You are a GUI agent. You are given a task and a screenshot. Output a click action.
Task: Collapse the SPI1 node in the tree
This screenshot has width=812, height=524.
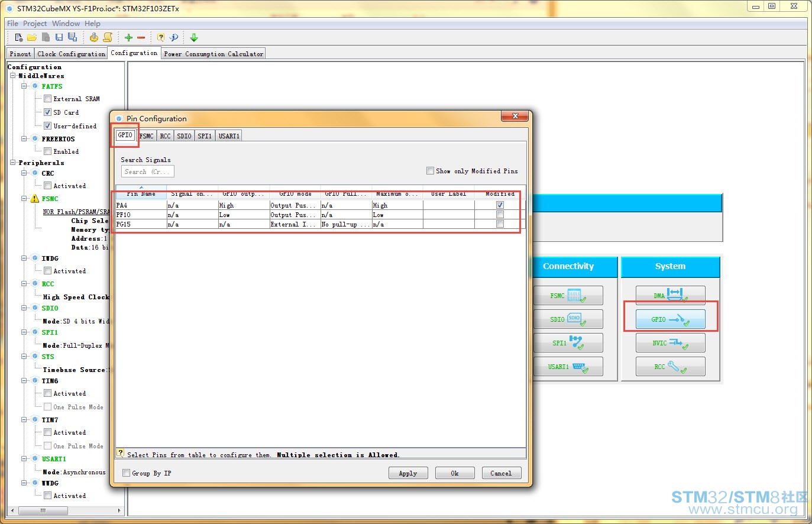(24, 332)
